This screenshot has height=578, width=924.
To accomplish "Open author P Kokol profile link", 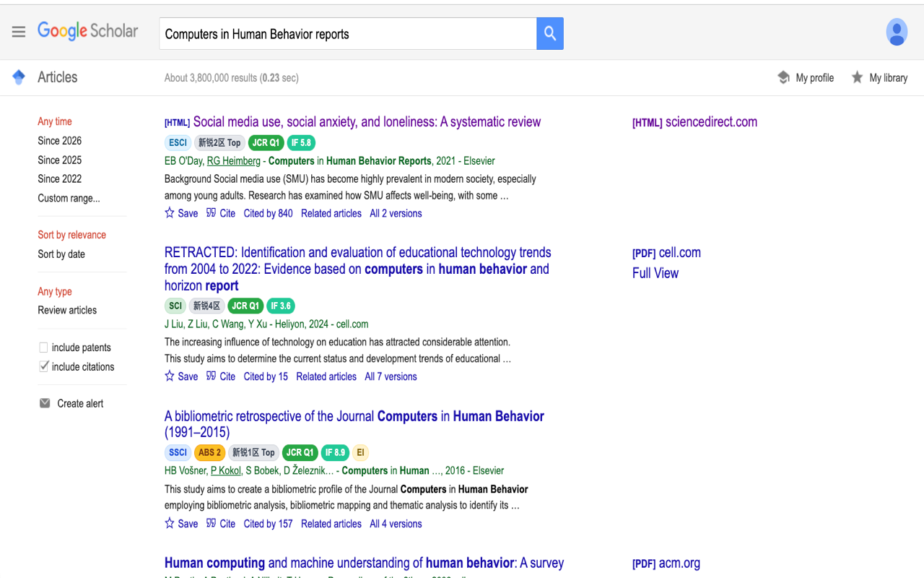I will [x=226, y=470].
